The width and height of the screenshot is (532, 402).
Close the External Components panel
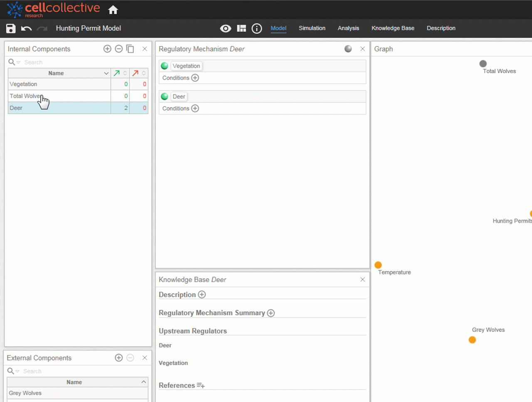(x=145, y=358)
